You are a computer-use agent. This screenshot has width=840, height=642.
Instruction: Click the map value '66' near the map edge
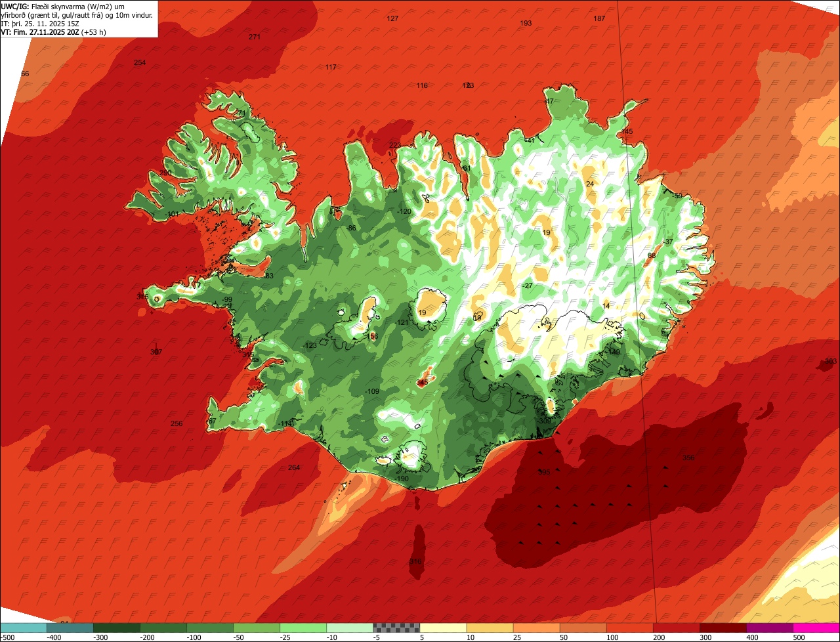pyautogui.click(x=25, y=74)
